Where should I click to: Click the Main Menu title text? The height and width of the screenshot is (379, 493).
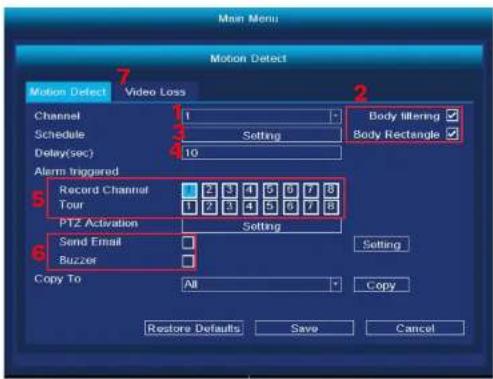click(248, 18)
